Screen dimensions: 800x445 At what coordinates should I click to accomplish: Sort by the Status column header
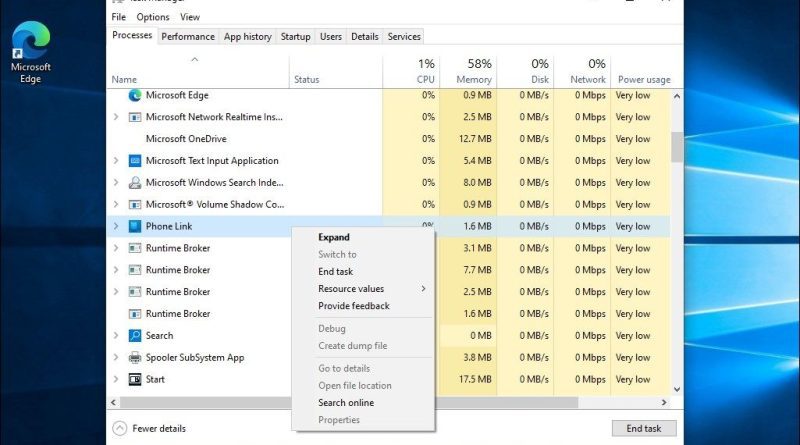[x=336, y=71]
